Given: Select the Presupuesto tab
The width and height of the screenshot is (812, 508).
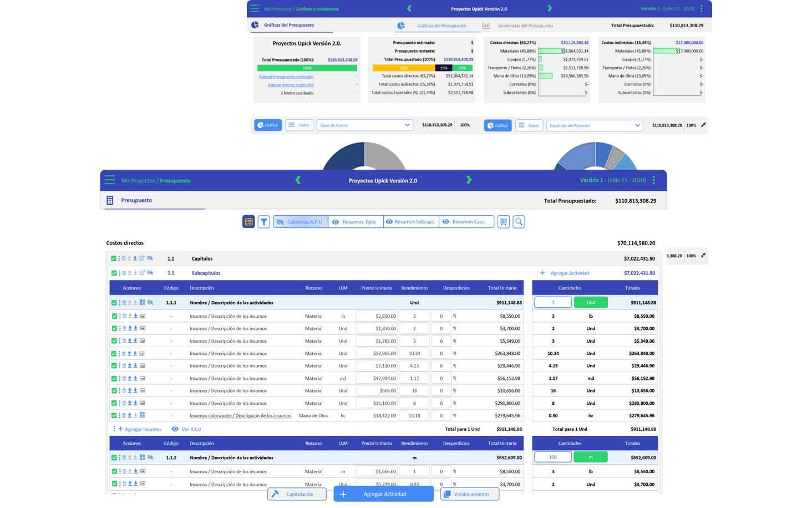Looking at the screenshot, I should 136,200.
